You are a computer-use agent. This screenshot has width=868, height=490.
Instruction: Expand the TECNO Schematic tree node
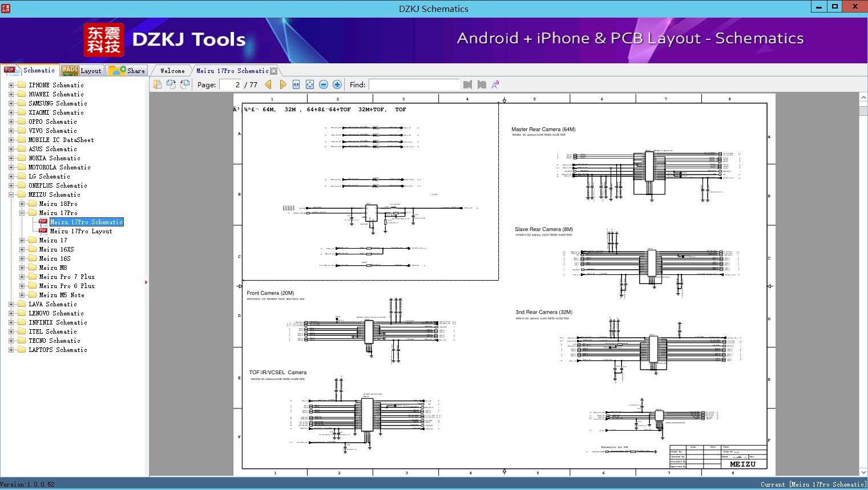[x=11, y=341]
